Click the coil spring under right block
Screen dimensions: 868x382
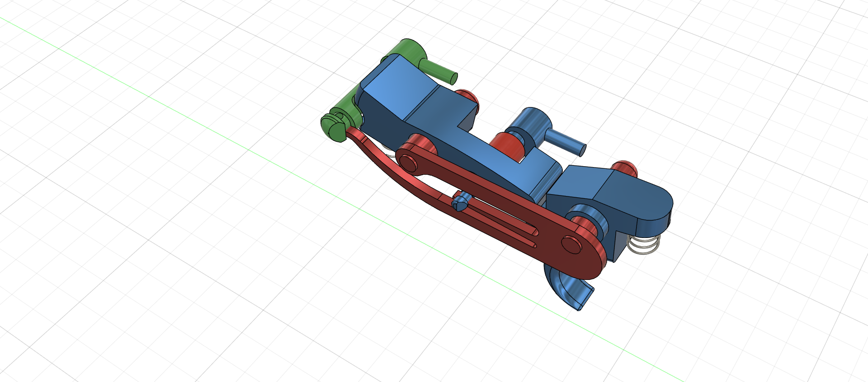tap(644, 244)
